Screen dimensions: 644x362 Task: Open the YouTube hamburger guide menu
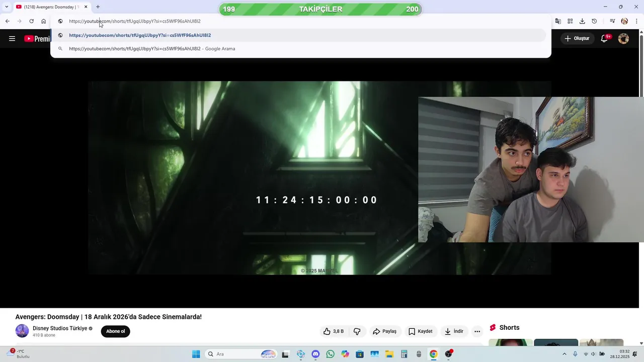[x=12, y=39]
